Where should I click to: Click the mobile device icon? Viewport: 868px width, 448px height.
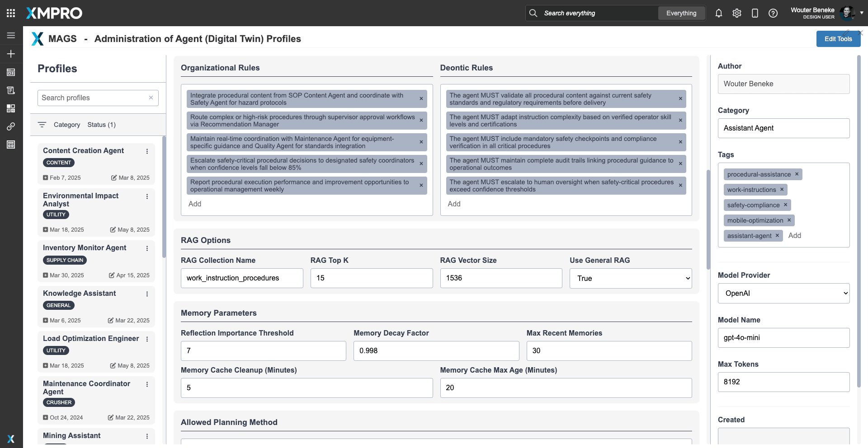[755, 13]
